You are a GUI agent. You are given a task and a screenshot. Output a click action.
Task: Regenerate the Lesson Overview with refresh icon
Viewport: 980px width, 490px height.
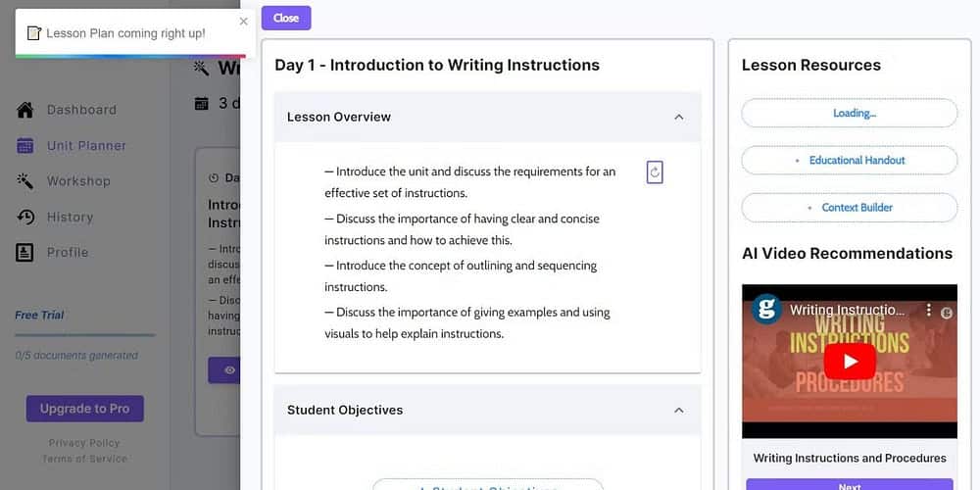pos(655,172)
